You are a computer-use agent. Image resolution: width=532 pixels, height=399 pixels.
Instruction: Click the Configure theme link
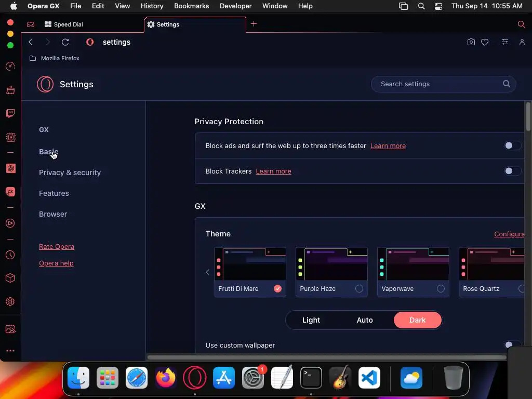point(509,234)
